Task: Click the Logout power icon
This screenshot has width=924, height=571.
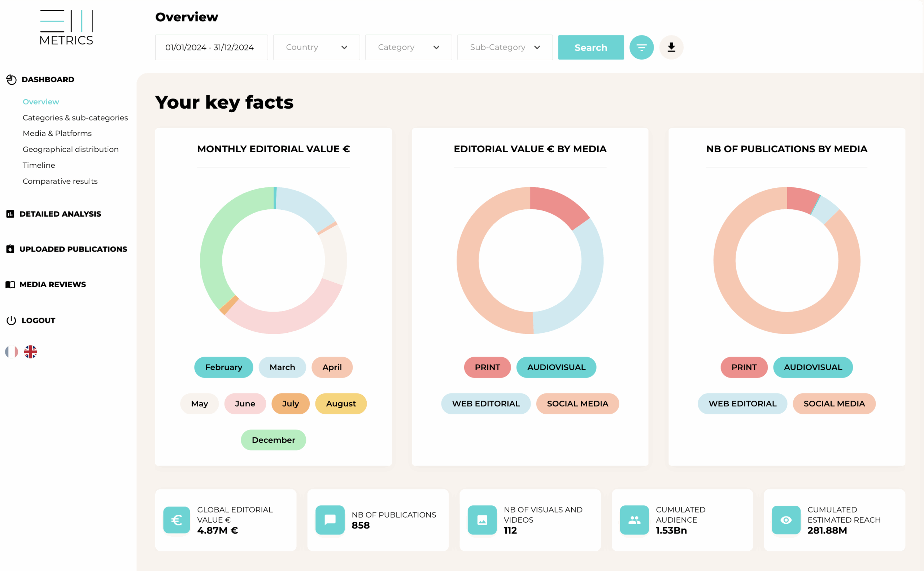Action: pos(11,320)
